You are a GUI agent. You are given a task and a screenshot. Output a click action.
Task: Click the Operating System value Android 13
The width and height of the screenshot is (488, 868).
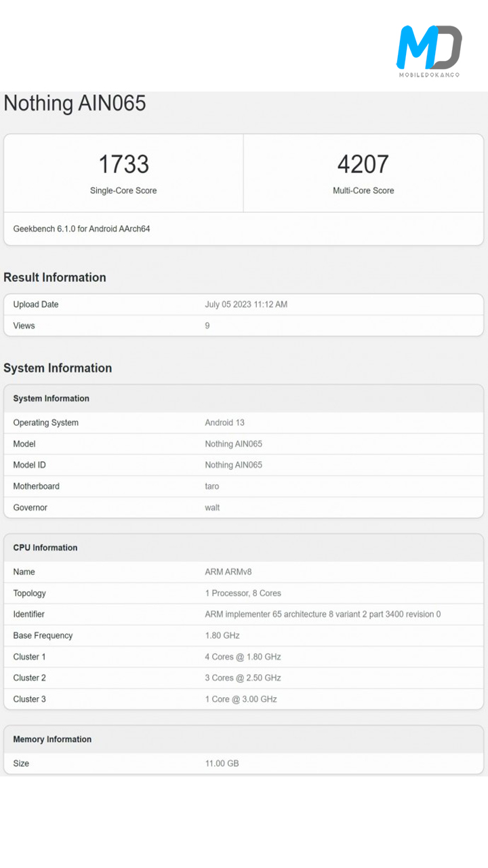click(x=224, y=422)
